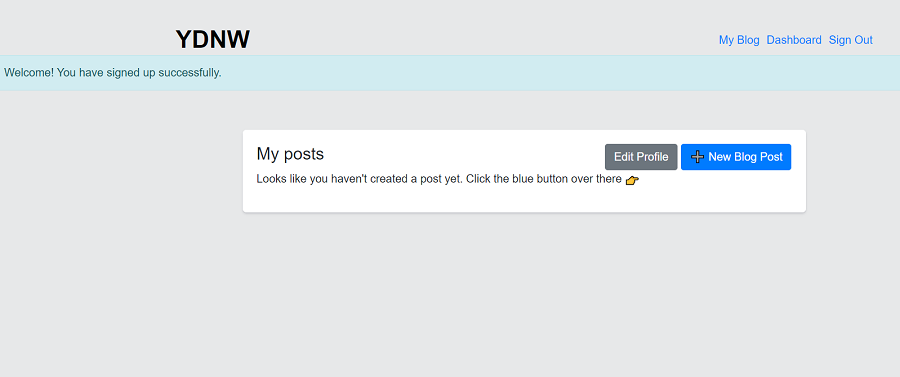Select the Dashboard item in top navigation
This screenshot has width=900, height=377.
[794, 40]
